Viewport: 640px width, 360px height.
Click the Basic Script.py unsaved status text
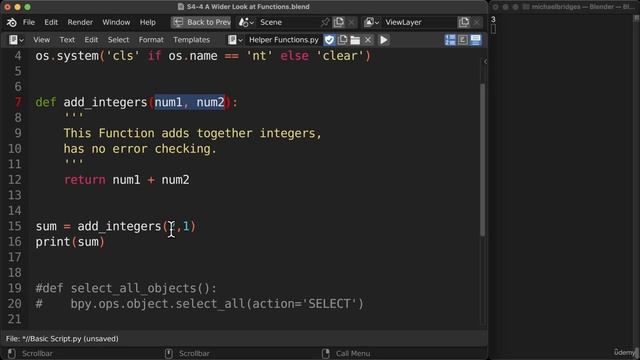62,339
